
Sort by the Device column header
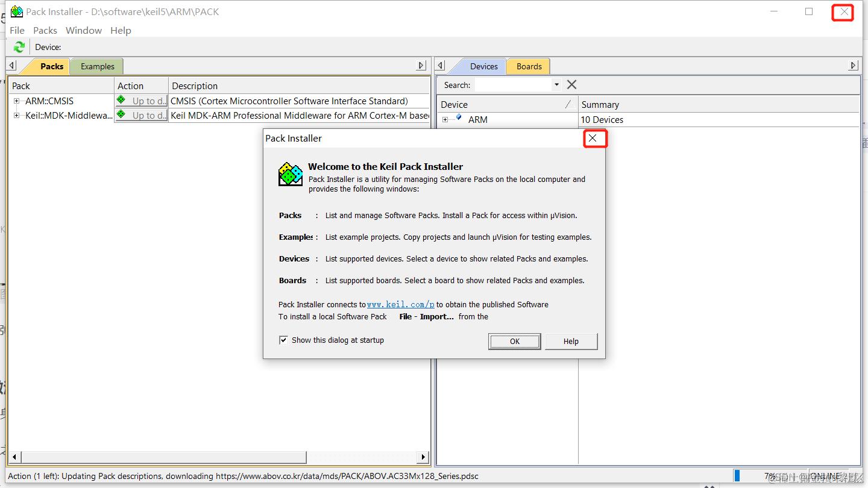507,105
